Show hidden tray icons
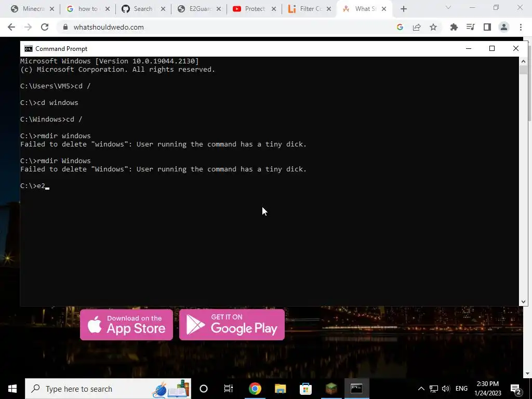 421,389
